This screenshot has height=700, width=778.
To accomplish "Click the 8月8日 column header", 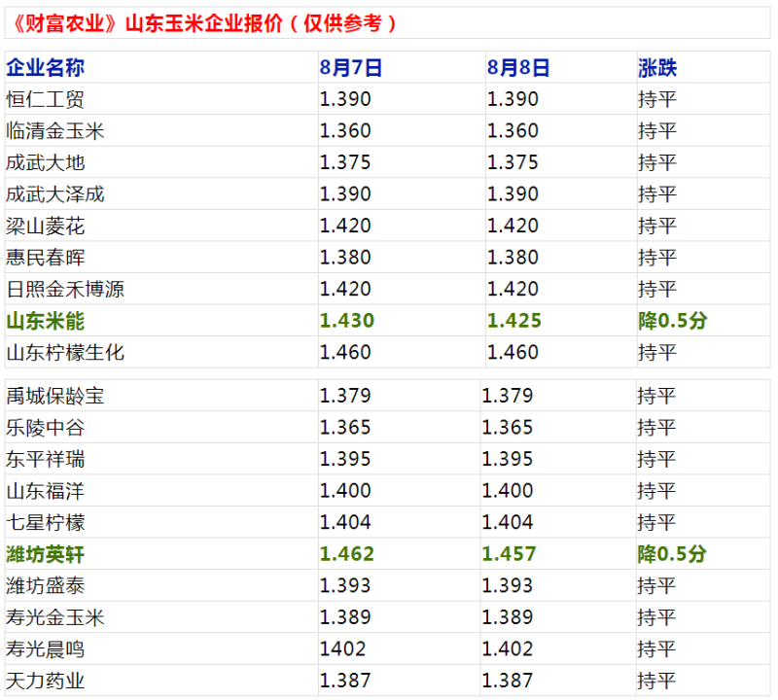I will click(517, 67).
